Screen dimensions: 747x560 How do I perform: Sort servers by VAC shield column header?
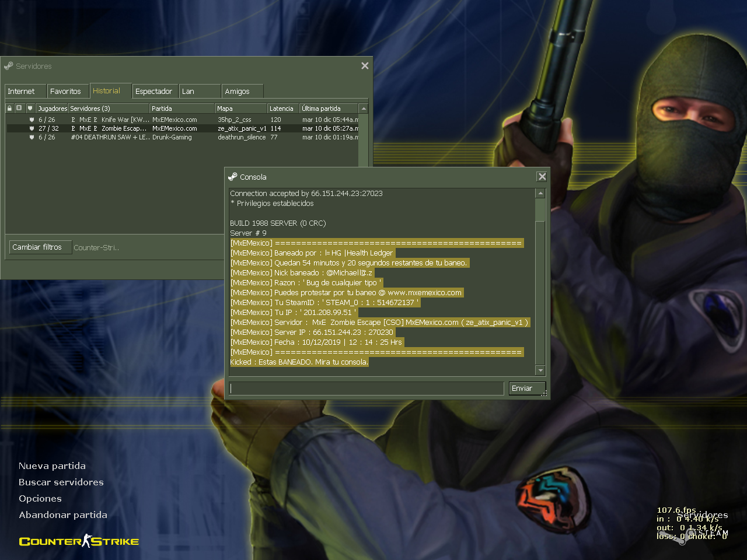[x=30, y=108]
